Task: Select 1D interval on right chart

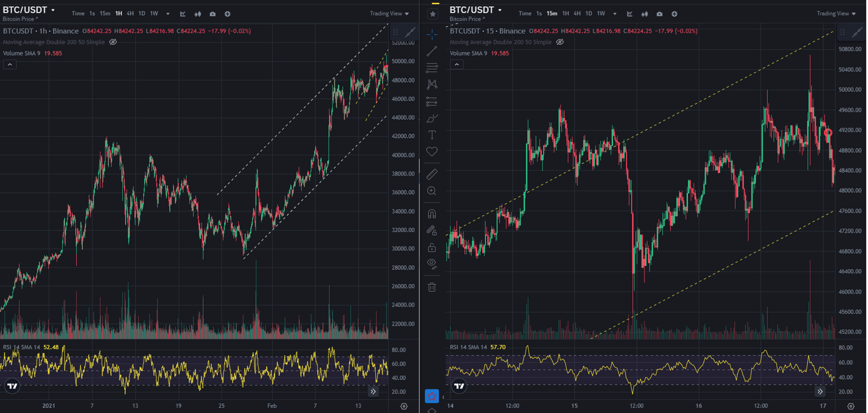Action: [x=588, y=14]
